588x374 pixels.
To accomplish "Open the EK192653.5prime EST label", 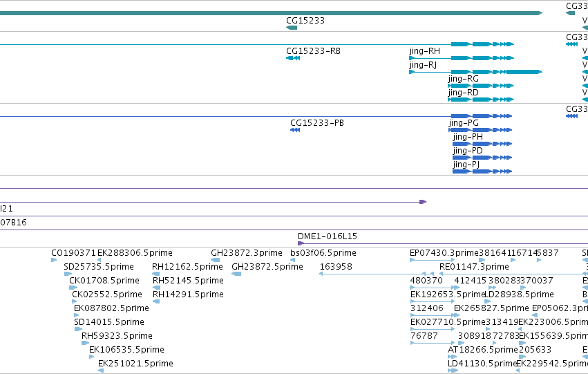I will coord(448,294).
